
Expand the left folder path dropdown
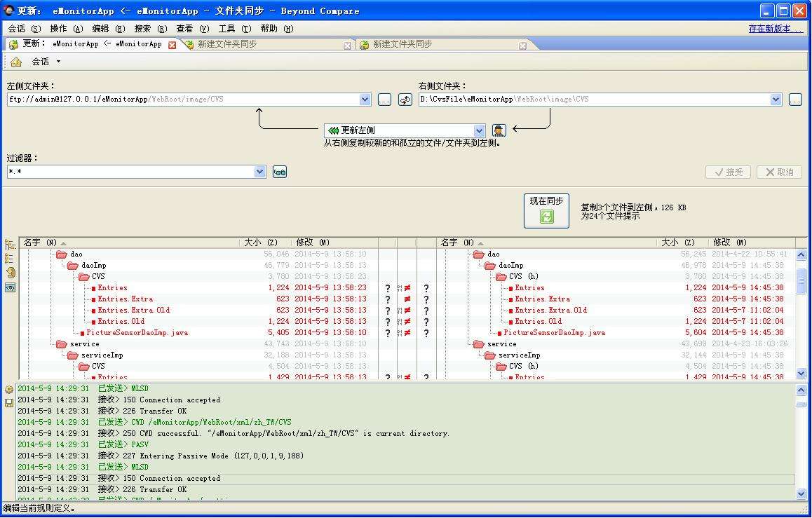pos(365,100)
